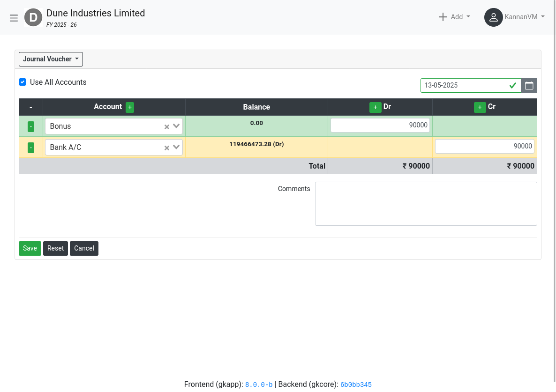Add a Cr row with plus button
This screenshot has width=556, height=392.
pyautogui.click(x=480, y=107)
